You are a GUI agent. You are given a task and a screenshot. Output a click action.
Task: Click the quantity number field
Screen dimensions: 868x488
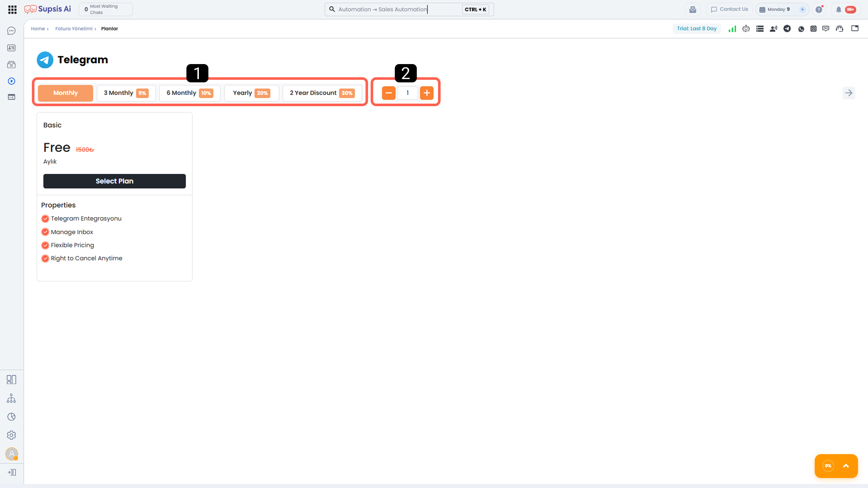408,93
